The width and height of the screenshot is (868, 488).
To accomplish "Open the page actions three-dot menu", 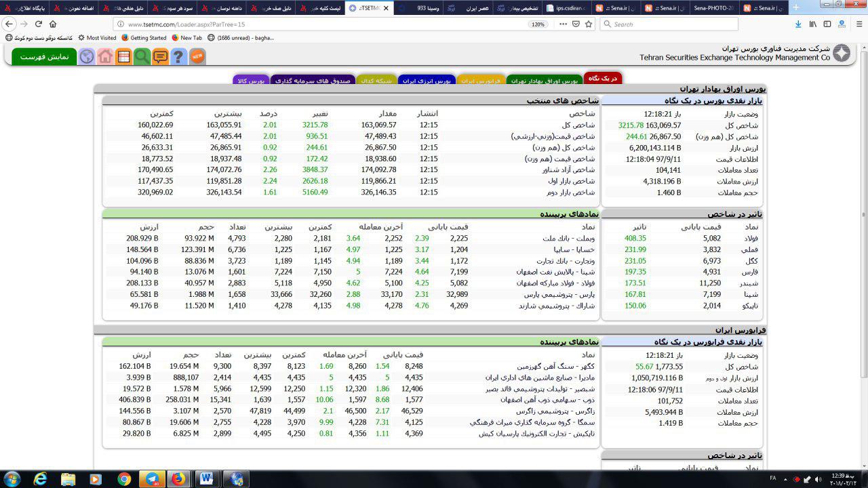I will tap(563, 24).
